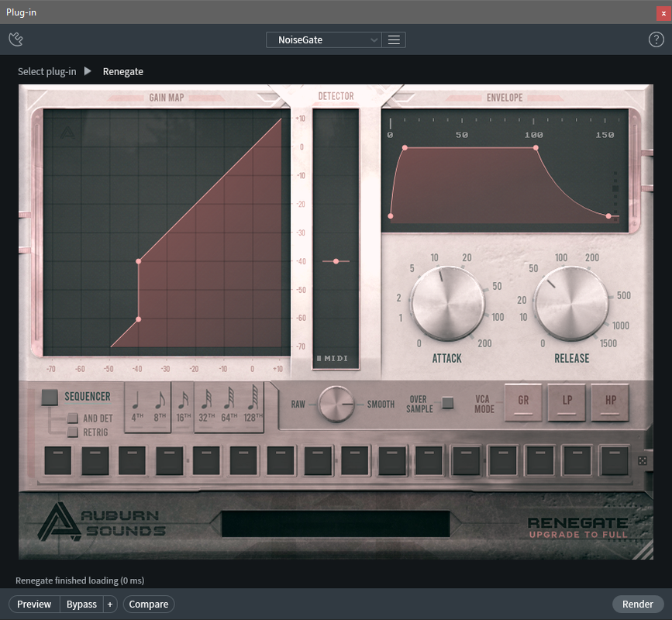Toggle the Sequencer on/off square
Viewport: 672px width, 620px height.
(x=50, y=398)
